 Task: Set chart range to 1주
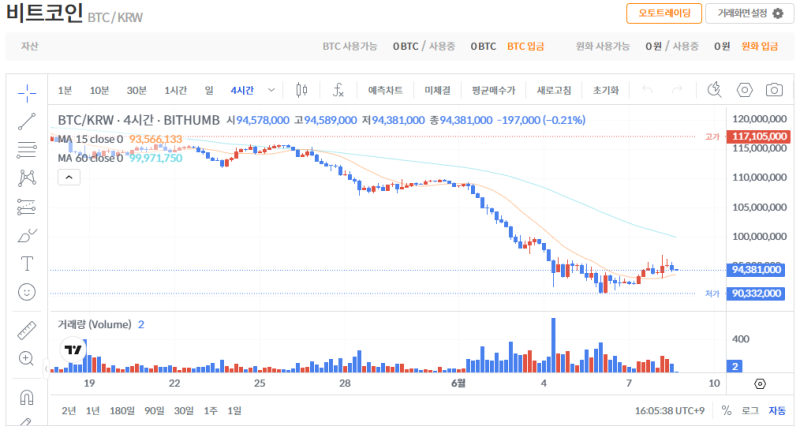click(211, 411)
